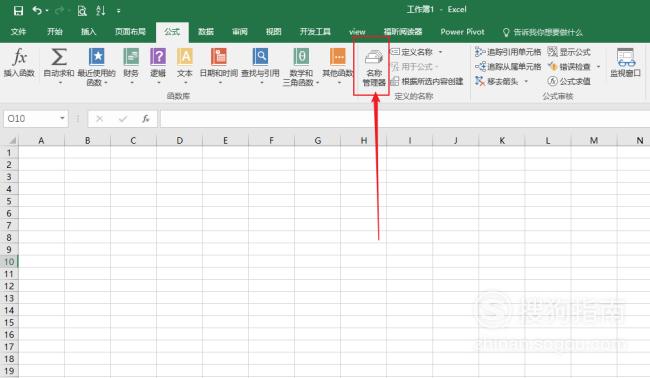
Task: Open Customize Quick Access Toolbar dropdown
Action: click(119, 11)
